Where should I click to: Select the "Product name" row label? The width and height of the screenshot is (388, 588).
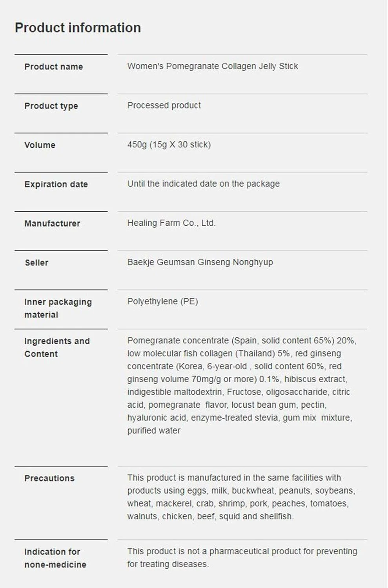54,67
